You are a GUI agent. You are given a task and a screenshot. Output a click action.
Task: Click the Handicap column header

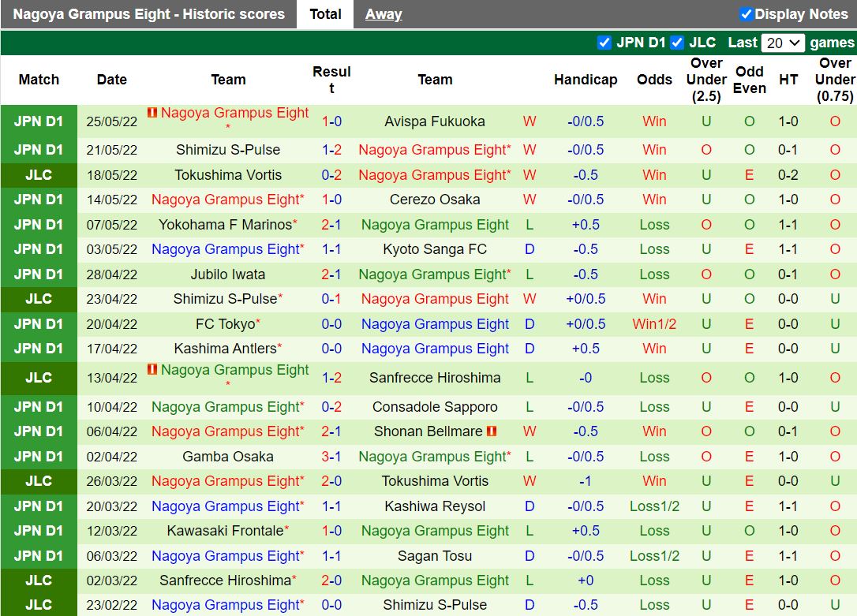click(586, 80)
